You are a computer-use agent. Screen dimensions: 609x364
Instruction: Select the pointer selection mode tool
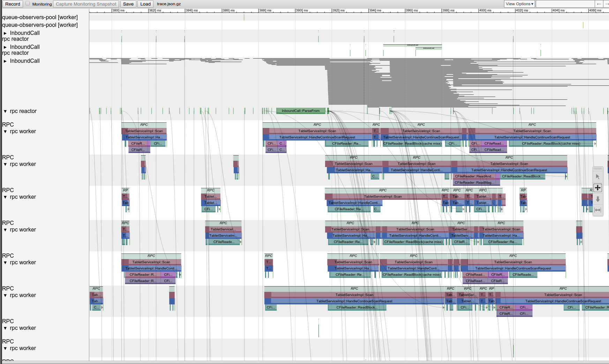[597, 177]
